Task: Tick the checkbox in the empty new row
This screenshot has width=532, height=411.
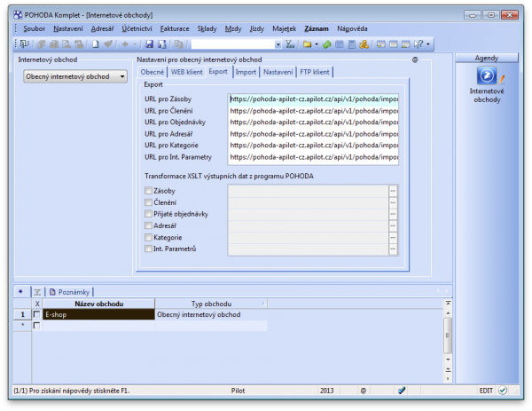Action: [36, 326]
